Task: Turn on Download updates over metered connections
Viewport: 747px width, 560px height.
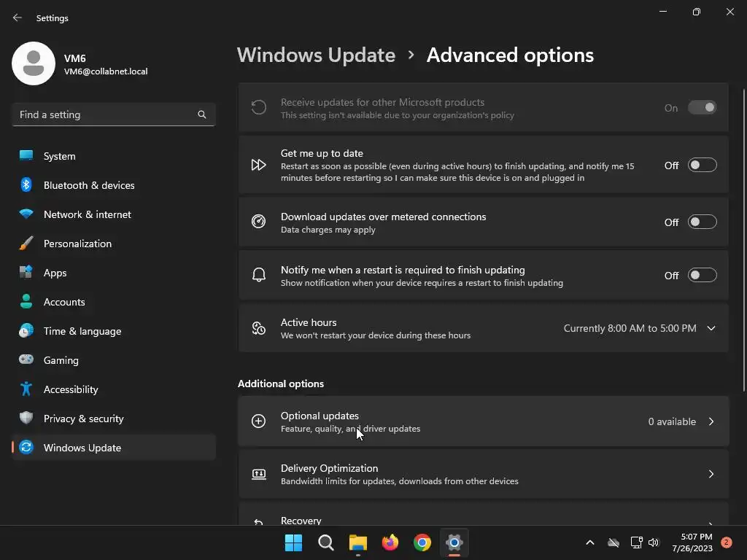Action: (703, 222)
